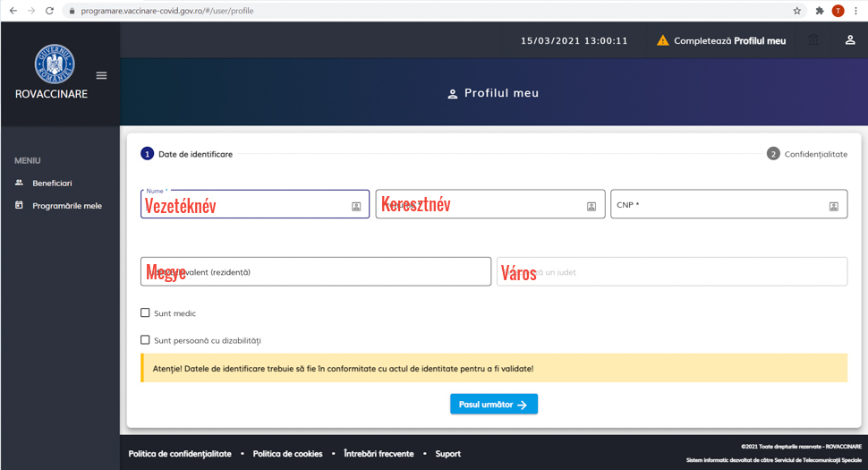Viewport: 868px width, 470px height.
Task: Reload the page using browser refresh
Action: pyautogui.click(x=49, y=11)
